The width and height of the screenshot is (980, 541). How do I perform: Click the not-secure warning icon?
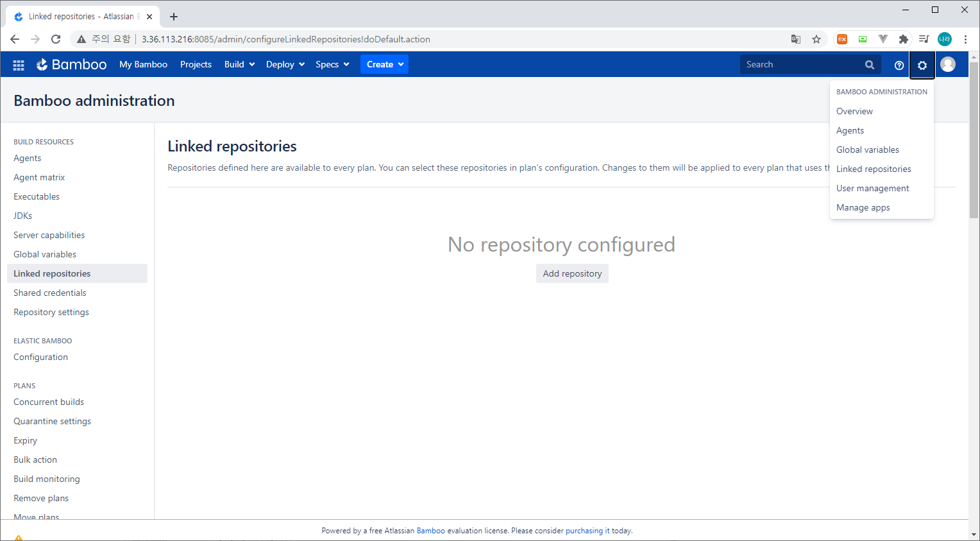pyautogui.click(x=81, y=39)
